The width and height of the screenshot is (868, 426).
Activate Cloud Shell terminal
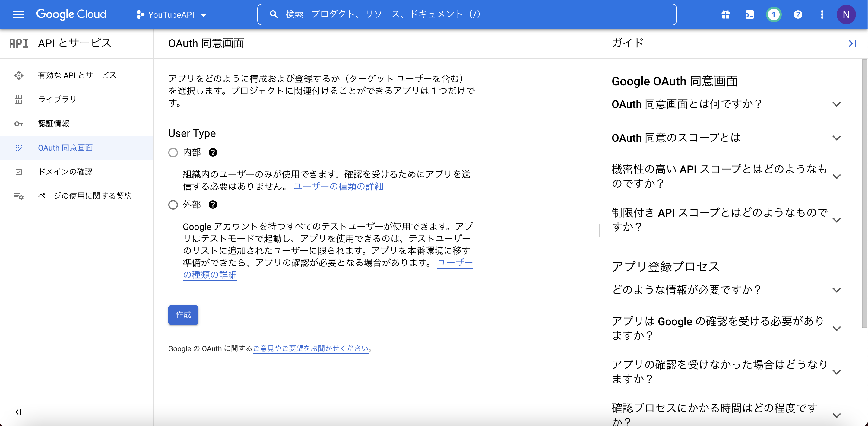tap(749, 14)
